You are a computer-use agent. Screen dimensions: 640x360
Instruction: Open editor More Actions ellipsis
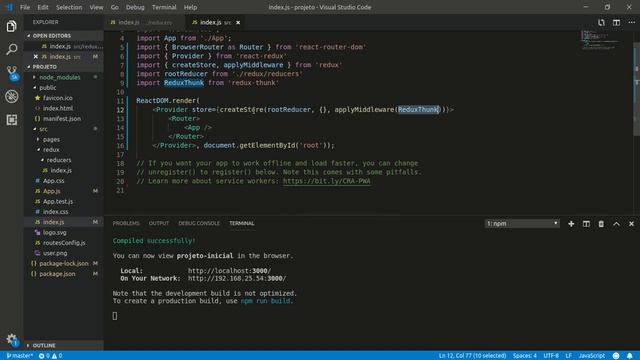pyautogui.click(x=631, y=22)
